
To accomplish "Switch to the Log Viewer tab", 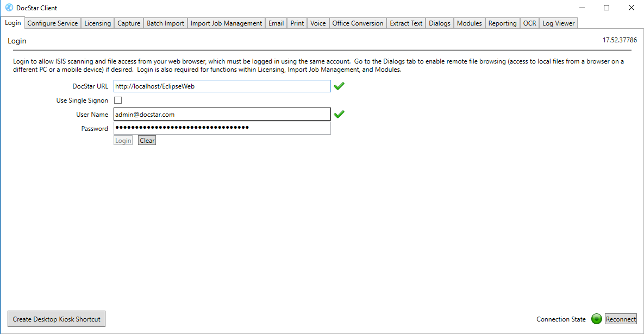I will click(559, 23).
